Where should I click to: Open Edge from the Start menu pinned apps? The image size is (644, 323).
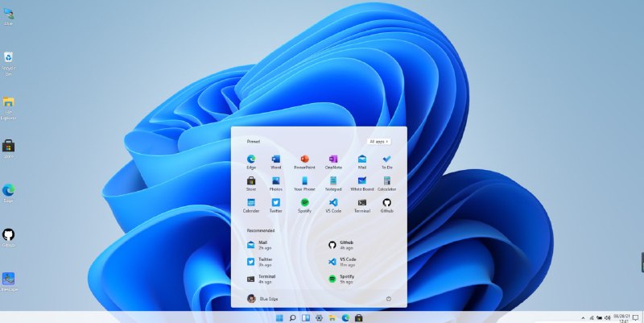(x=251, y=161)
